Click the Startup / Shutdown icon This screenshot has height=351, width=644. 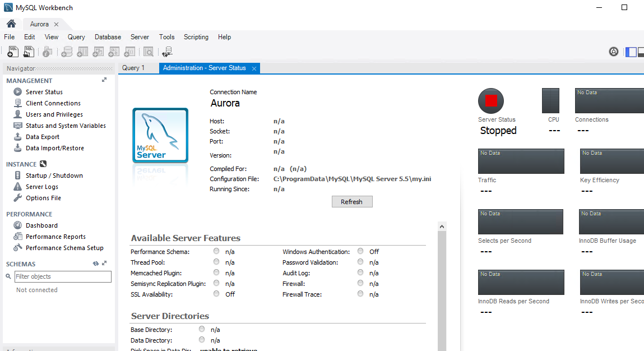tap(18, 175)
